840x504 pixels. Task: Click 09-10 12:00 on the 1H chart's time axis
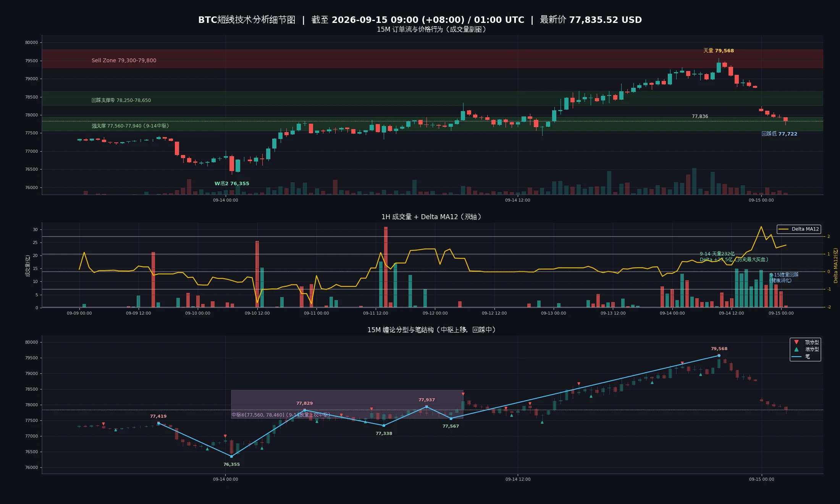257,313
